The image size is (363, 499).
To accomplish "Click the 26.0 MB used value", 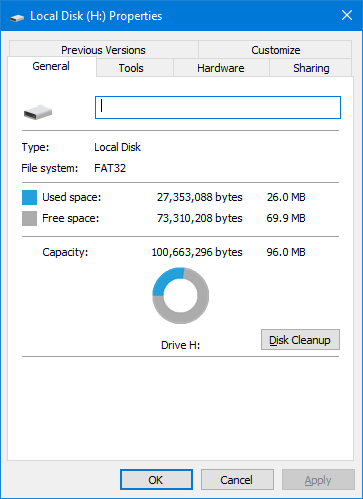I will pyautogui.click(x=286, y=197).
